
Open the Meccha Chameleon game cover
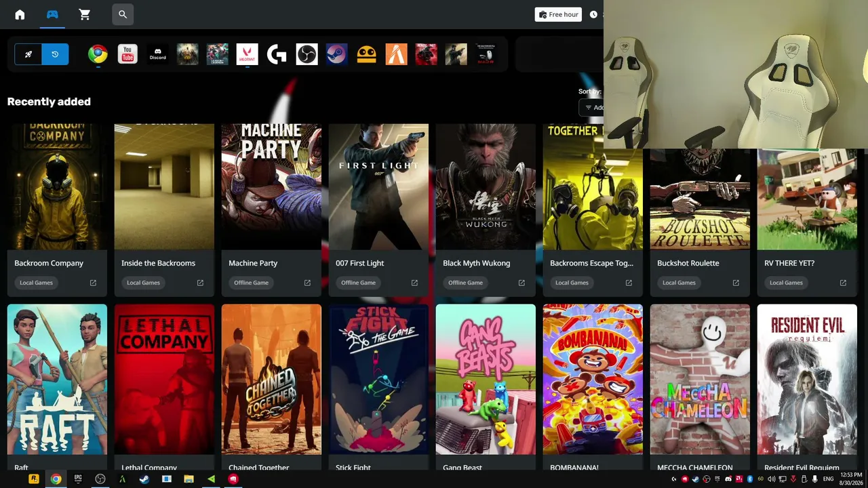click(700, 380)
